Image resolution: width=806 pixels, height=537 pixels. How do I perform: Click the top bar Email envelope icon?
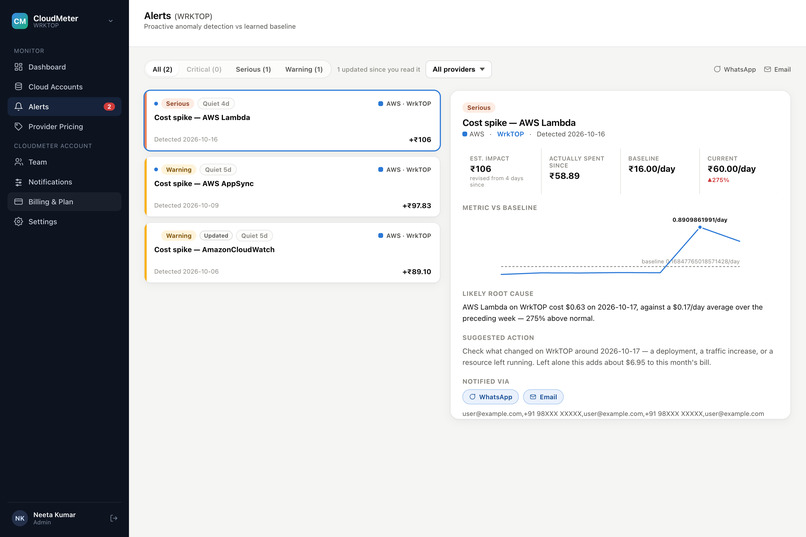767,69
